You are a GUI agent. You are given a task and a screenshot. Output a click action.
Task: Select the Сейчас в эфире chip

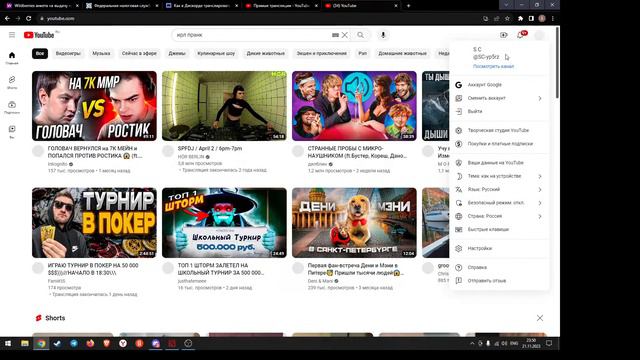(x=139, y=53)
